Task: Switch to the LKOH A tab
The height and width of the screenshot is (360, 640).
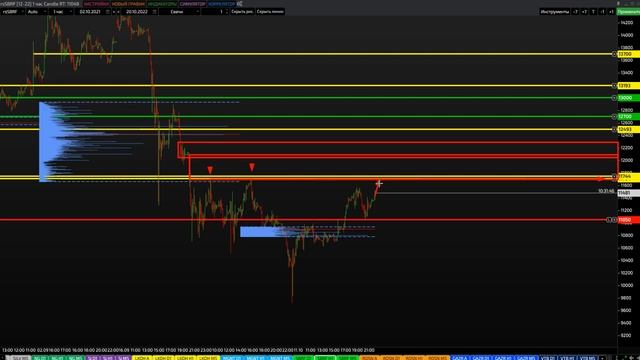Action: (x=142, y=358)
